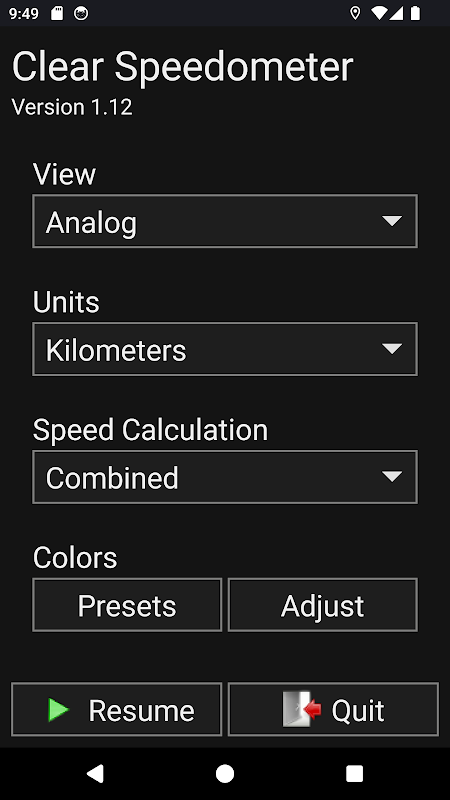The image size is (450, 800).
Task: Expand the arrow on the Combined selector
Action: 392,477
